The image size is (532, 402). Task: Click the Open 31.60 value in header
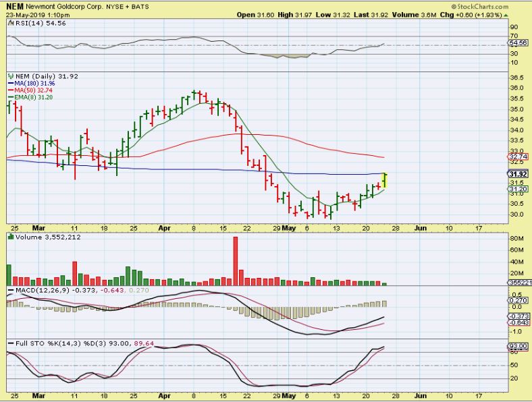pos(255,15)
